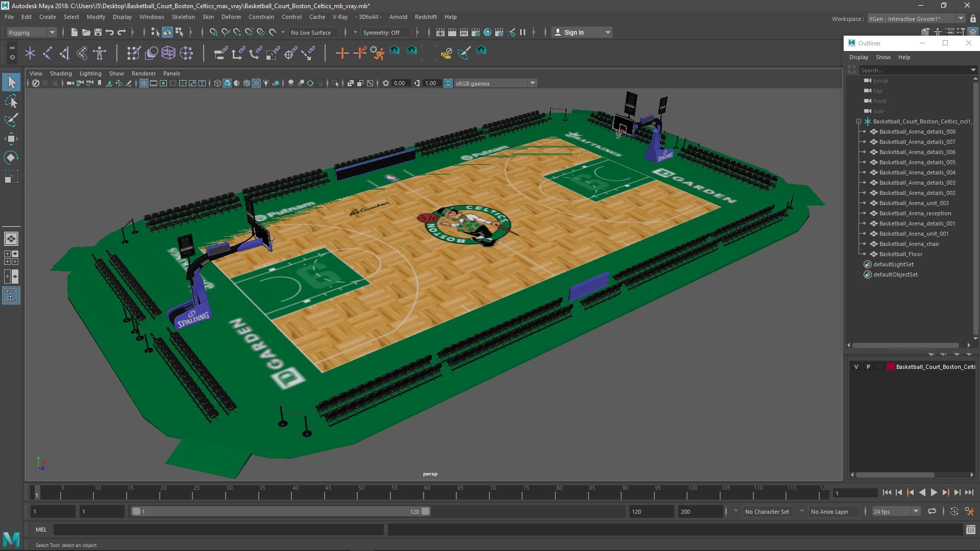The height and width of the screenshot is (551, 980).
Task: Redo action with the redo arrow
Action: [x=121, y=32]
